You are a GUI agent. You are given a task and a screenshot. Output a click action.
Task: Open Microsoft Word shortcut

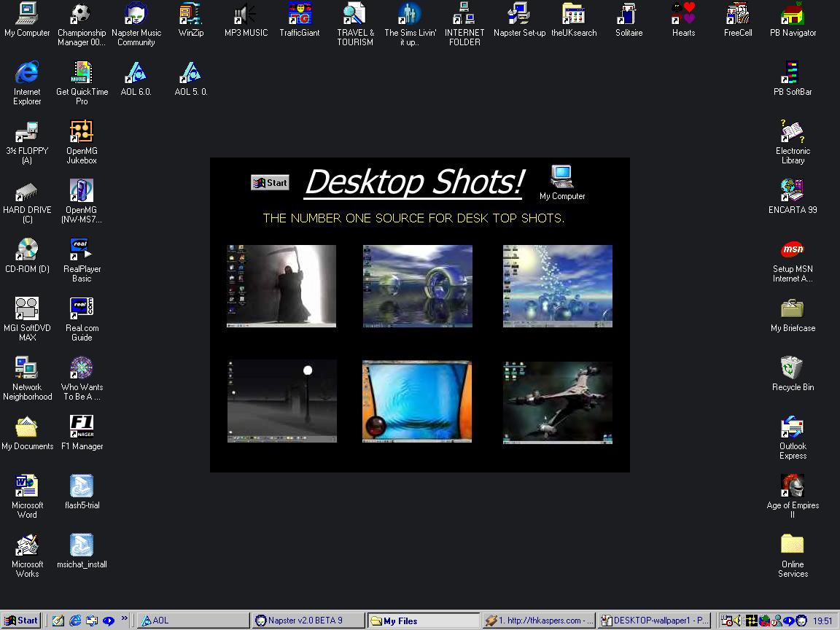[27, 486]
